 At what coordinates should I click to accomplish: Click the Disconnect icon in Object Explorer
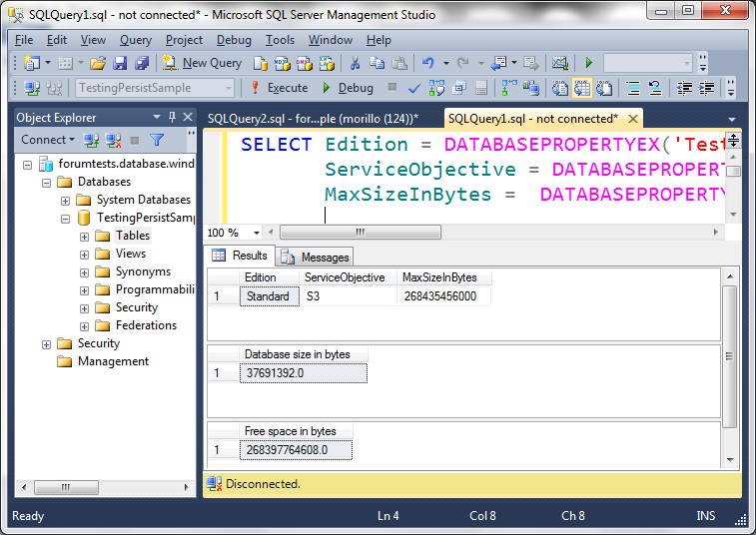pyautogui.click(x=113, y=141)
